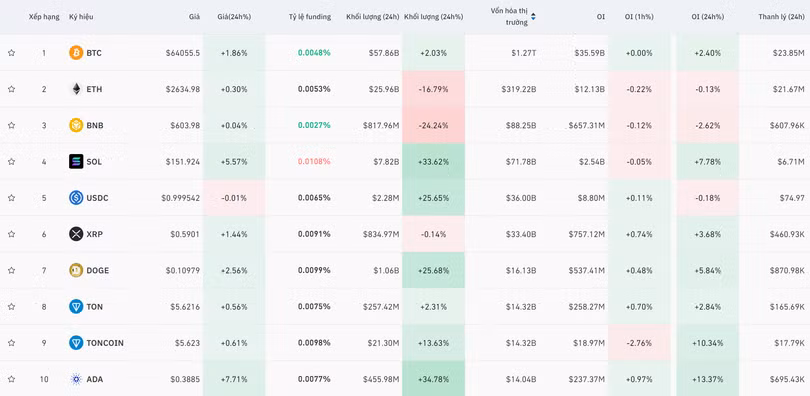Click the Ký hiệu column header
Screen dimensions: 810x396
click(x=81, y=17)
